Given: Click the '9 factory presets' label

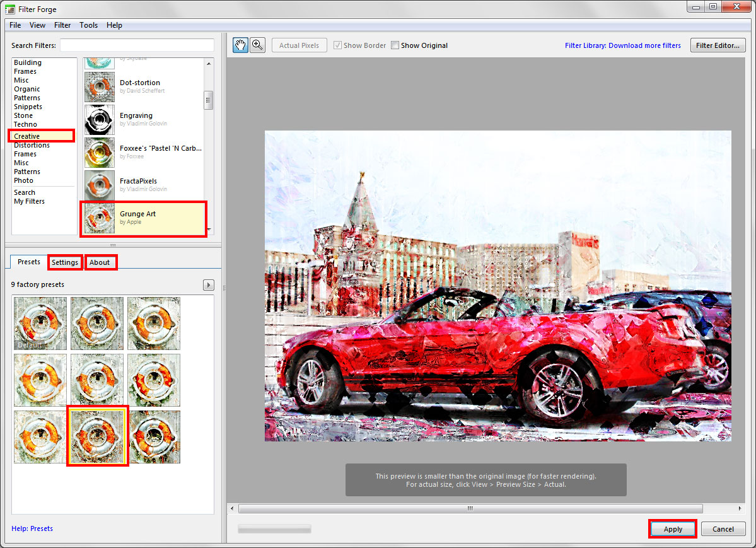Looking at the screenshot, I should tap(38, 284).
